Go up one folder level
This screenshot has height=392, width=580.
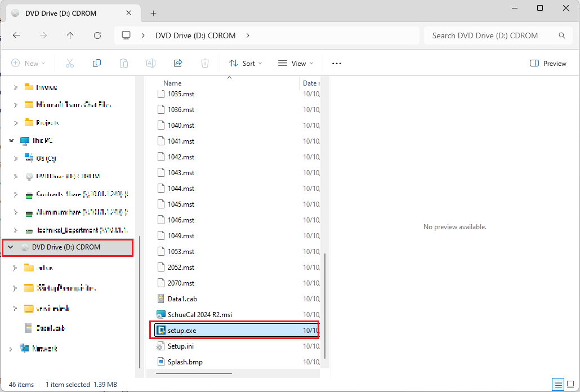70,35
